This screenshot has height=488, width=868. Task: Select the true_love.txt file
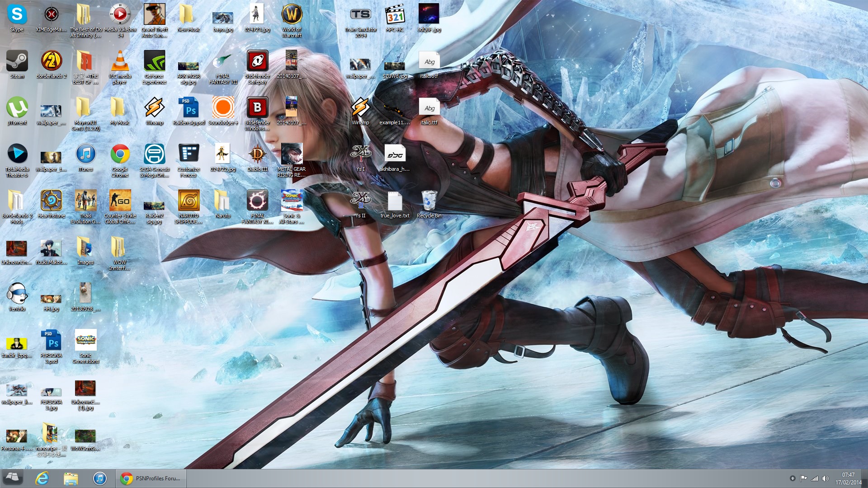pyautogui.click(x=395, y=202)
